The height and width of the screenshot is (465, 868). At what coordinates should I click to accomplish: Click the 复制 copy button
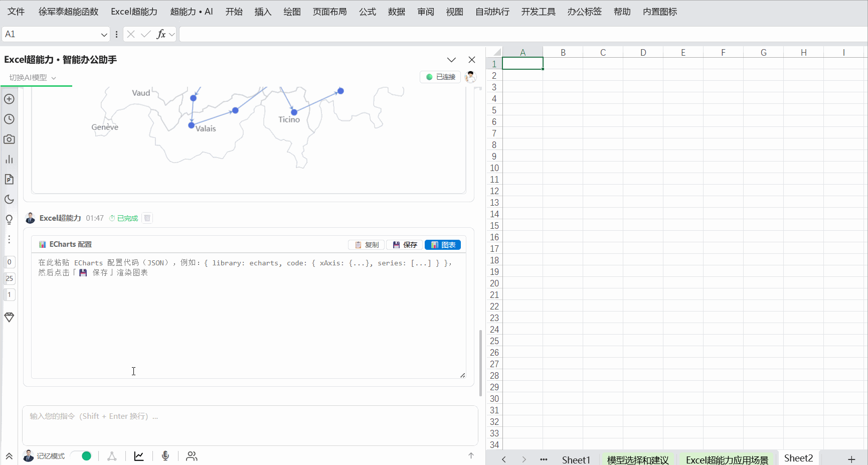tap(367, 245)
